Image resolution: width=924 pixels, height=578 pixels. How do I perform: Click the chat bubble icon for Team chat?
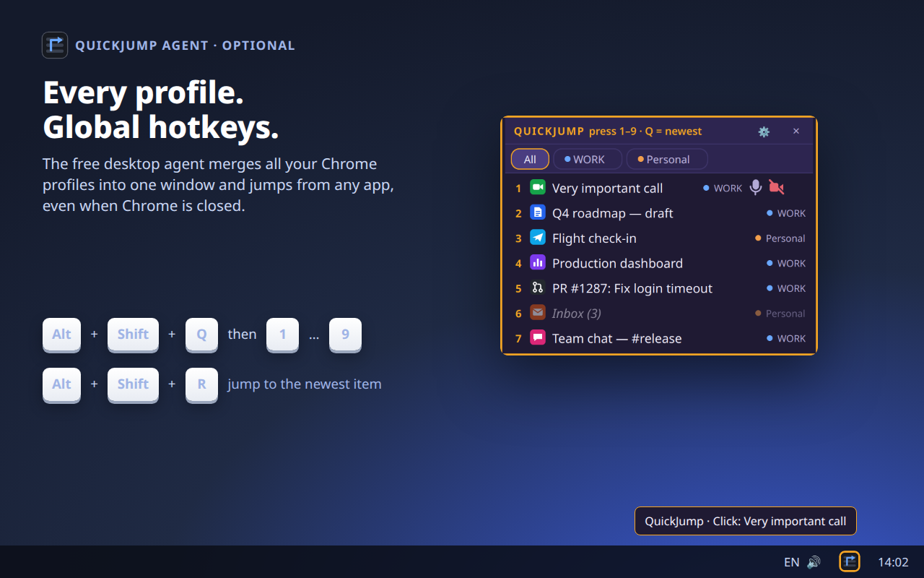pos(537,338)
